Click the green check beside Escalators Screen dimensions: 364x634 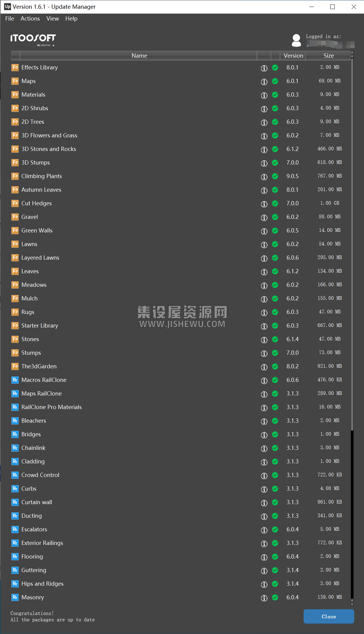[275, 529]
